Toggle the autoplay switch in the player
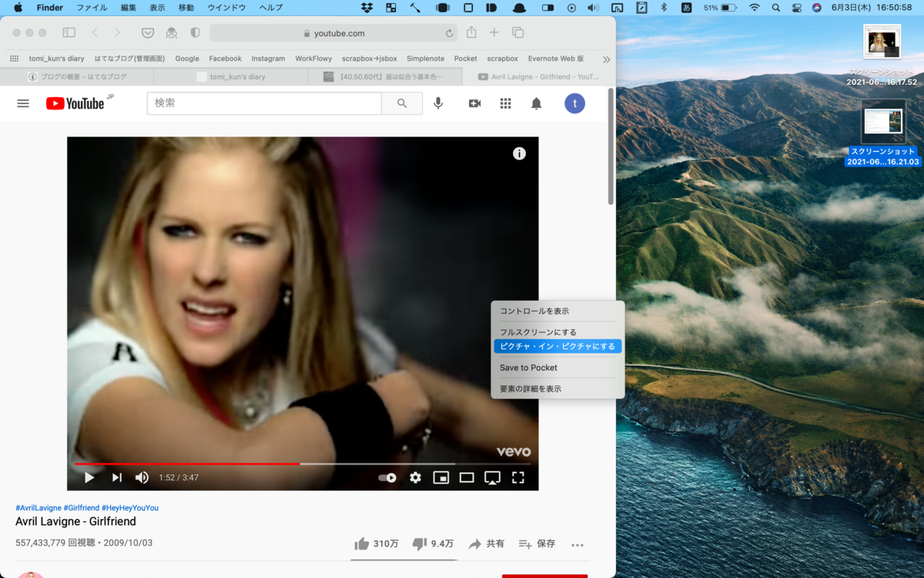Screen dimensions: 924x578 pos(387,478)
